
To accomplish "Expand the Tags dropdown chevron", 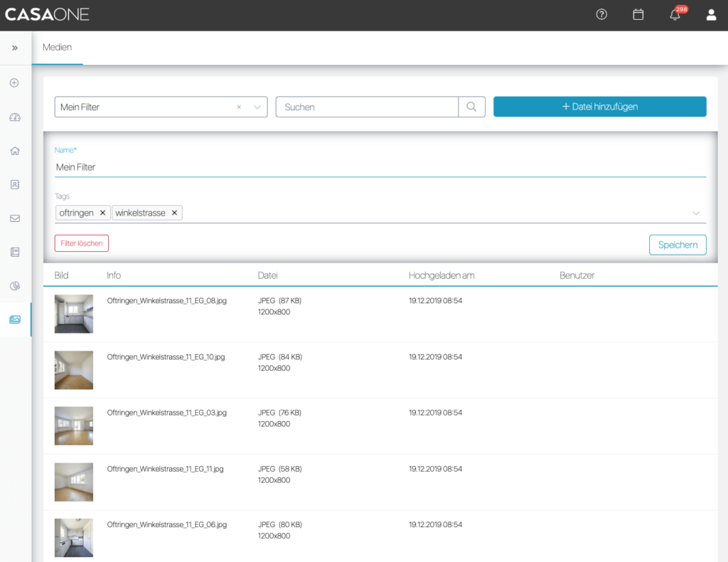I will click(x=696, y=213).
